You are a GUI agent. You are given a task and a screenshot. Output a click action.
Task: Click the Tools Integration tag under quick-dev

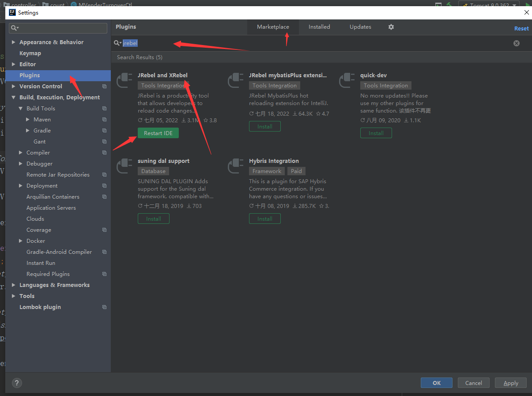pyautogui.click(x=386, y=86)
